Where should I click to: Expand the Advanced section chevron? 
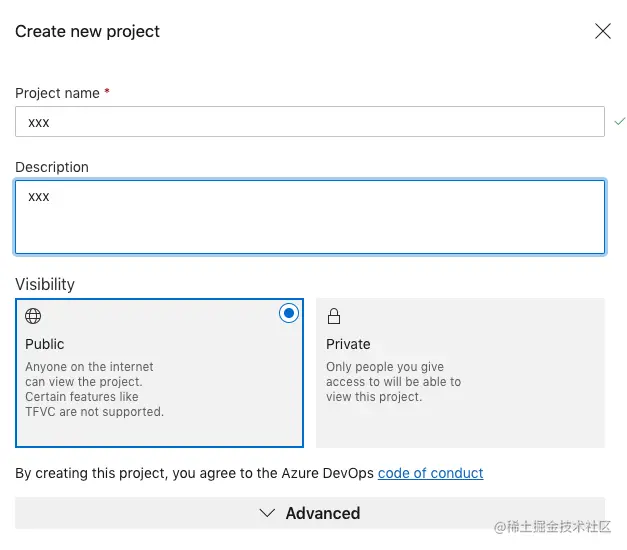point(267,513)
